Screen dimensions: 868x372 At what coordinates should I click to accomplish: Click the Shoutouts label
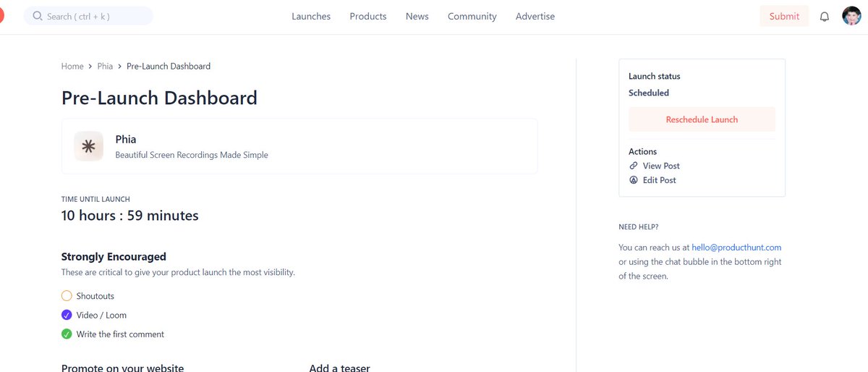pyautogui.click(x=95, y=296)
